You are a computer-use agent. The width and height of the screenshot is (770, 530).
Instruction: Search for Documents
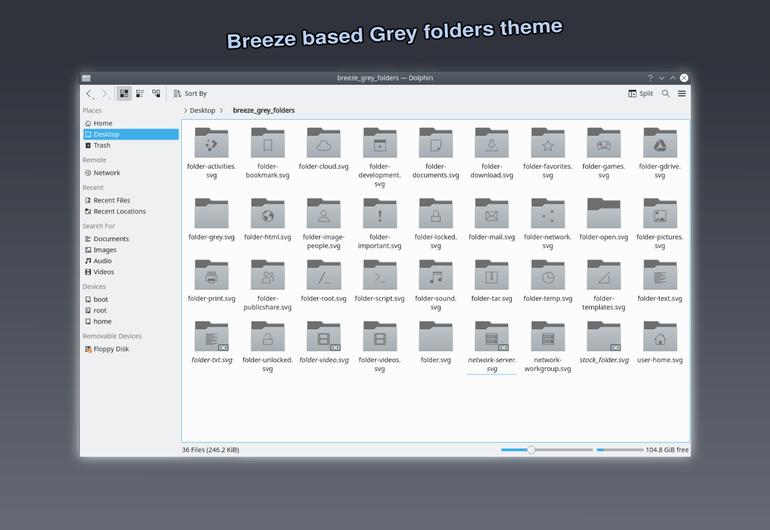coord(131,239)
